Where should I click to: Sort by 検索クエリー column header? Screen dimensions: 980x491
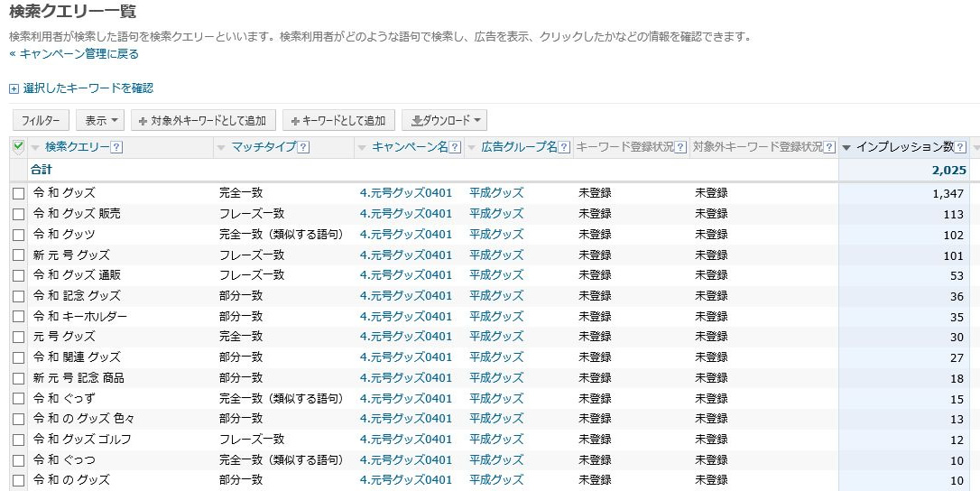(x=77, y=147)
